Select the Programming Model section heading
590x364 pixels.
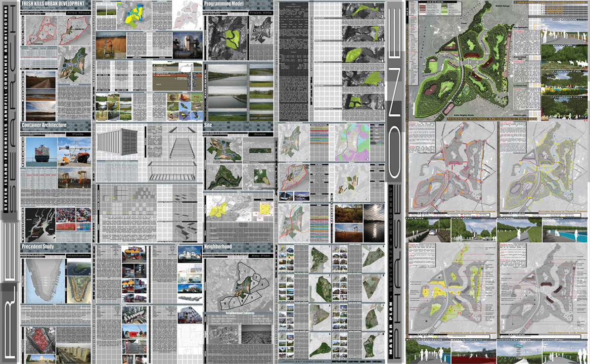224,4
